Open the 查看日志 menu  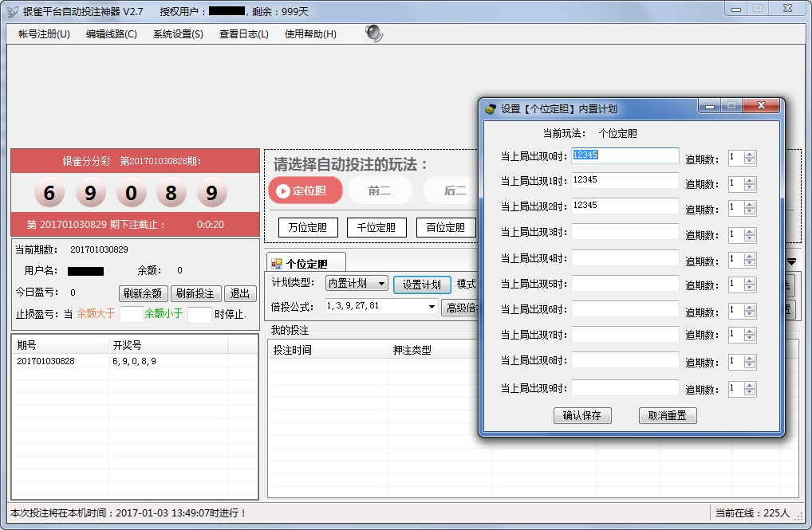[x=243, y=34]
